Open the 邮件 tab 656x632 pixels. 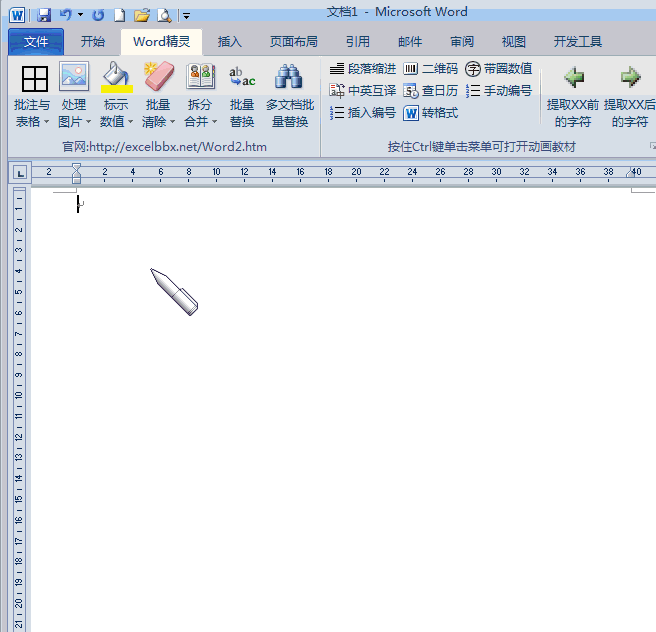tap(410, 42)
